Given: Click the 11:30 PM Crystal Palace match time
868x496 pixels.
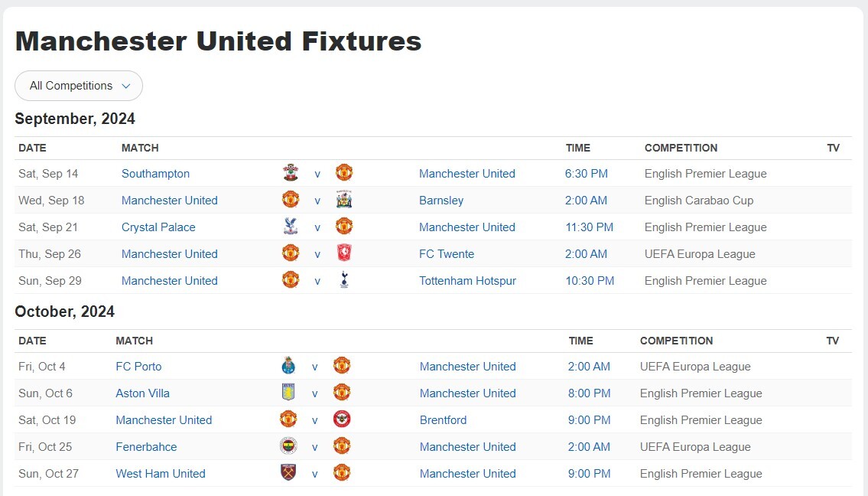Looking at the screenshot, I should pyautogui.click(x=589, y=227).
